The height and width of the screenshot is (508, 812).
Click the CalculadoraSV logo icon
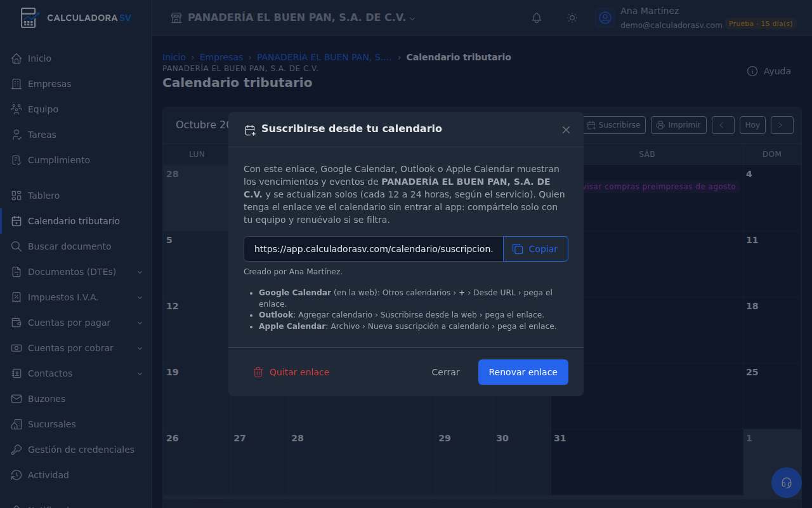[29, 18]
